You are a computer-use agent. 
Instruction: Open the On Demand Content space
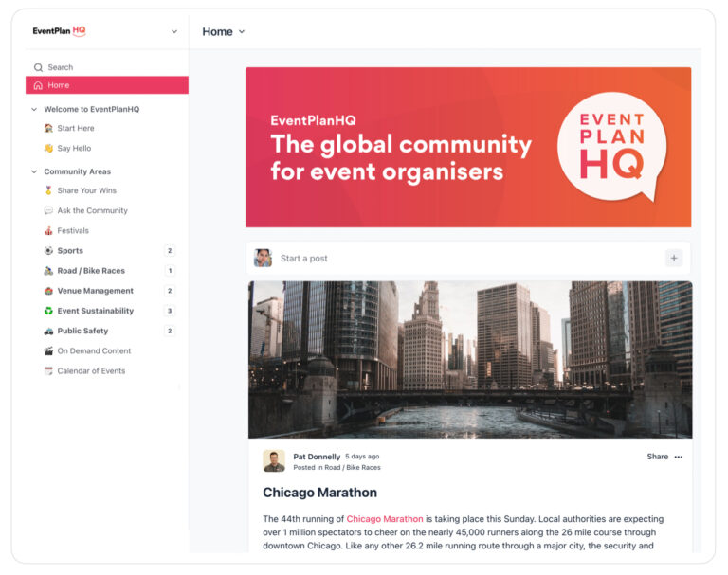(94, 350)
